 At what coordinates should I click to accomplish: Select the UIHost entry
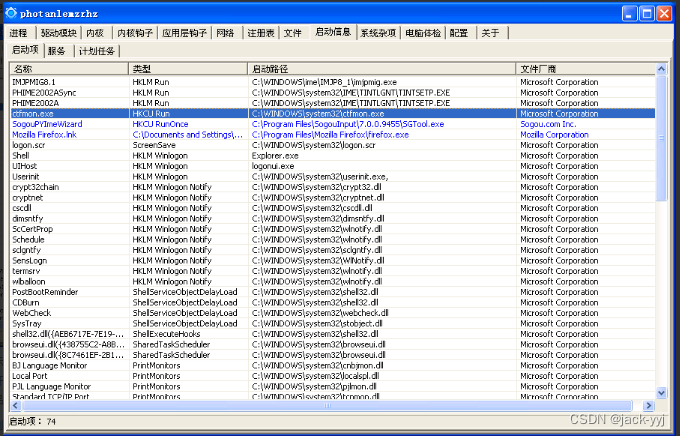coord(333,166)
